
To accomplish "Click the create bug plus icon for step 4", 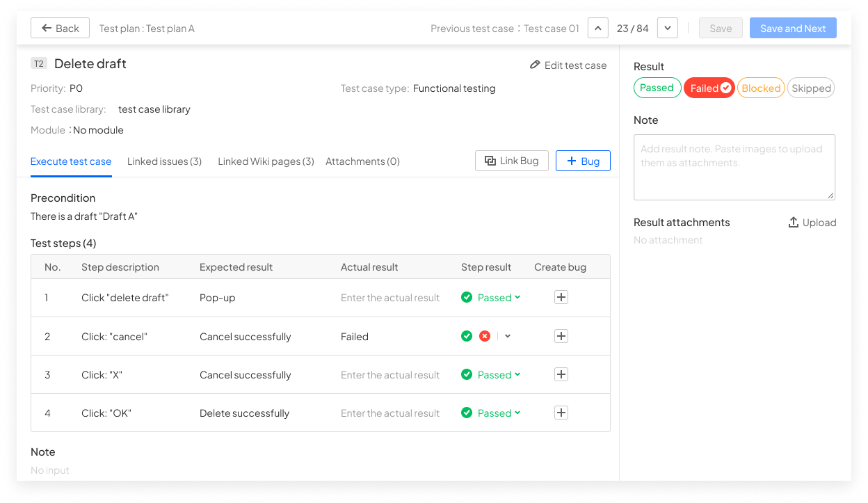I will [x=561, y=413].
